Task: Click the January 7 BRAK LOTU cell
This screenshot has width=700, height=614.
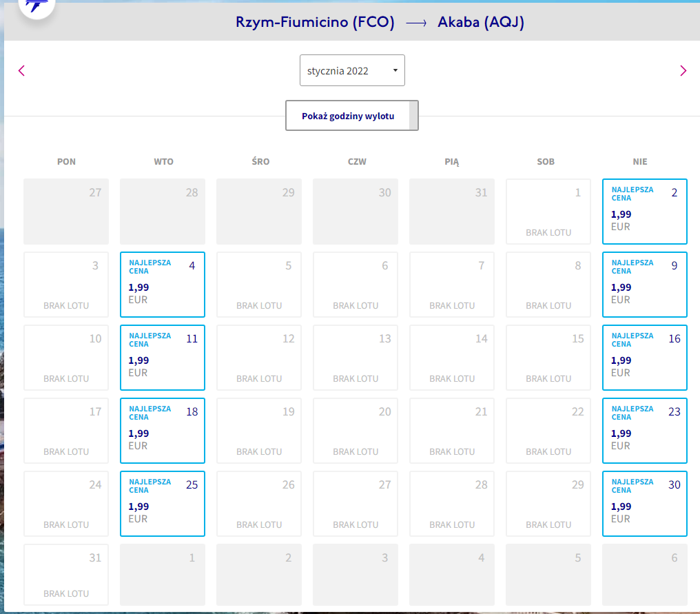Action: 452,285
